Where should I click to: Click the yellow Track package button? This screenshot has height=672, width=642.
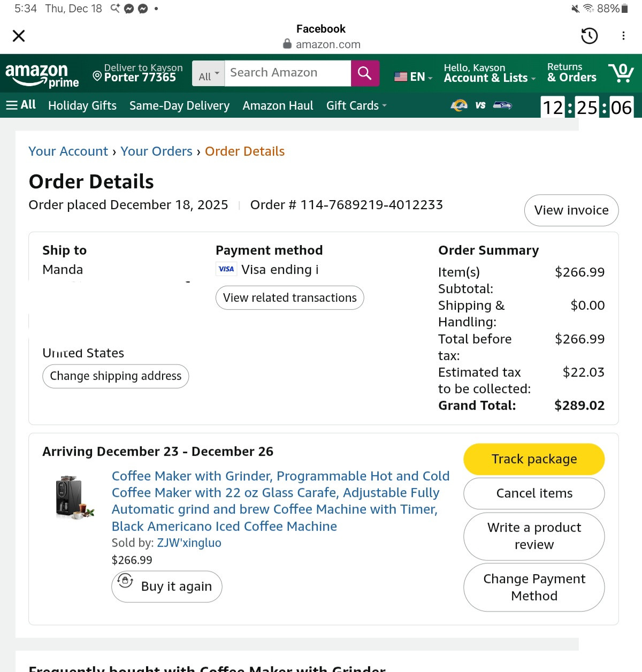[534, 459]
